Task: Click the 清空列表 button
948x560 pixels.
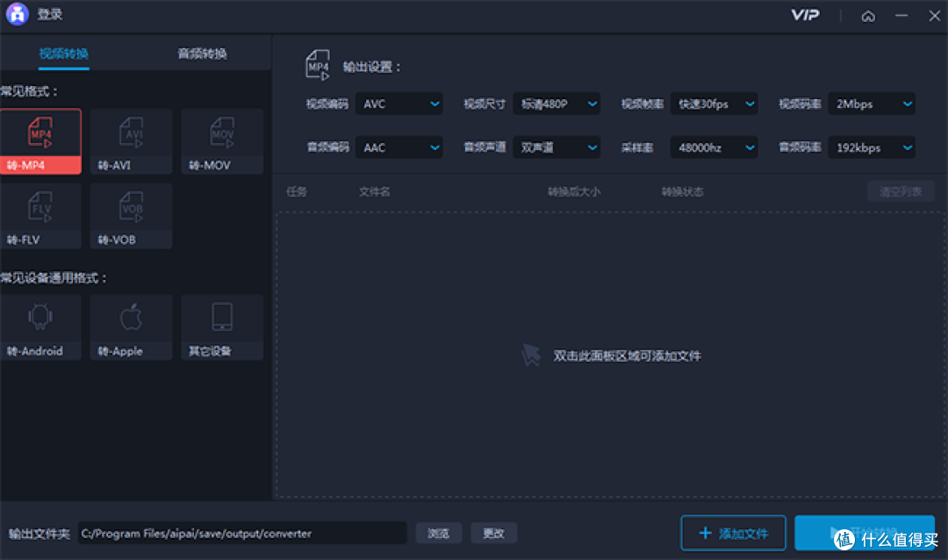Action: 901,191
